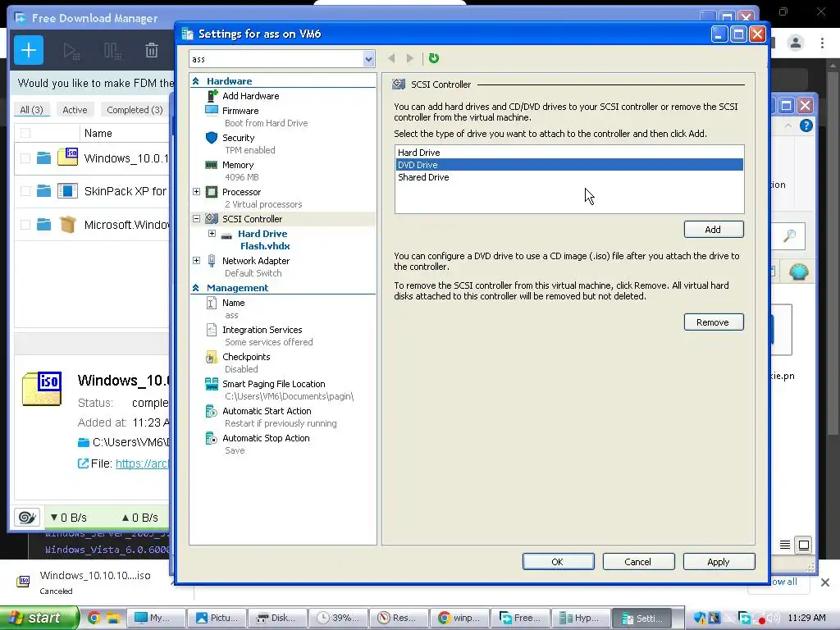Viewport: 840px width, 630px height.
Task: Dismiss the Chrome download bar with the X
Action: 825,582
